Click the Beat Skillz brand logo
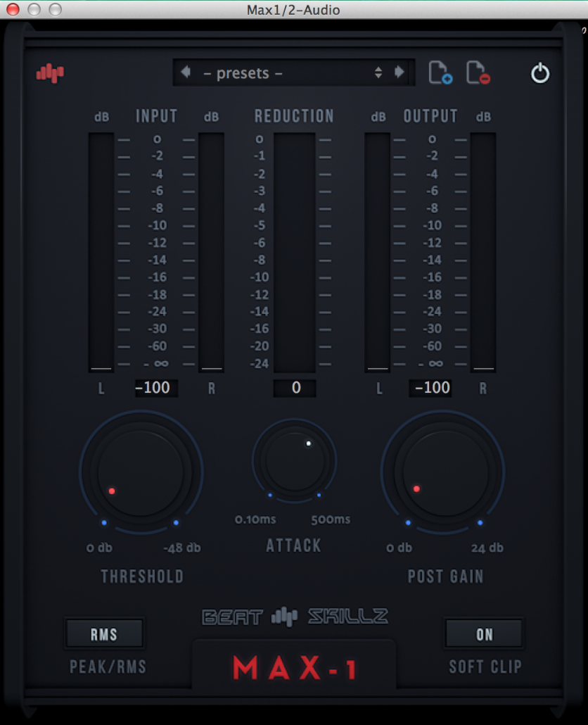This screenshot has width=588, height=725. pos(295,617)
